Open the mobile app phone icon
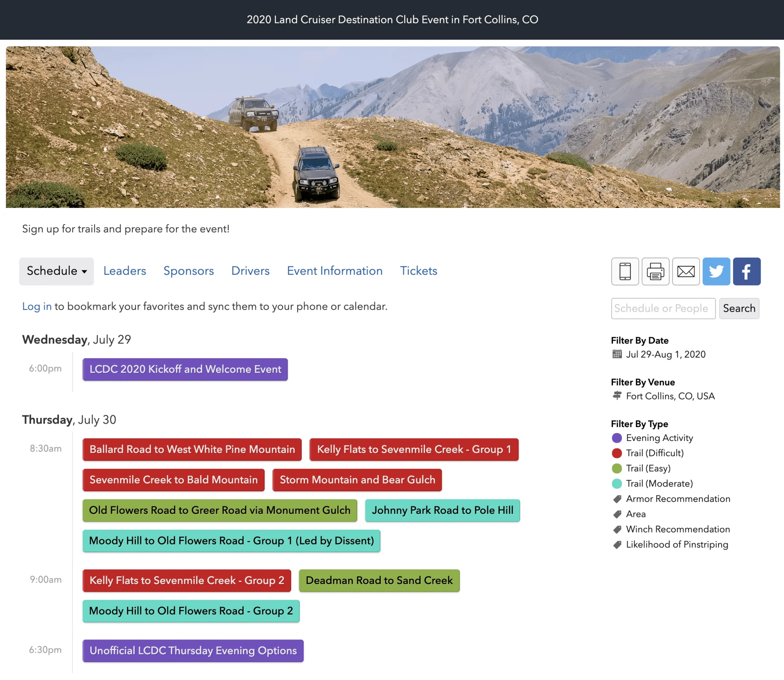Image resolution: width=784 pixels, height=680 pixels. coord(625,271)
